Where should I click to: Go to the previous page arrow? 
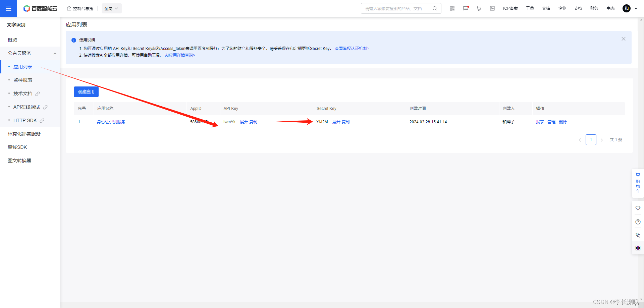580,140
